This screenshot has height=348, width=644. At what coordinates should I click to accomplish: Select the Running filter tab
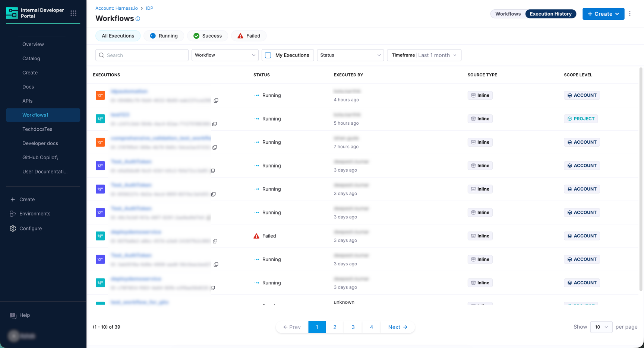pos(164,36)
